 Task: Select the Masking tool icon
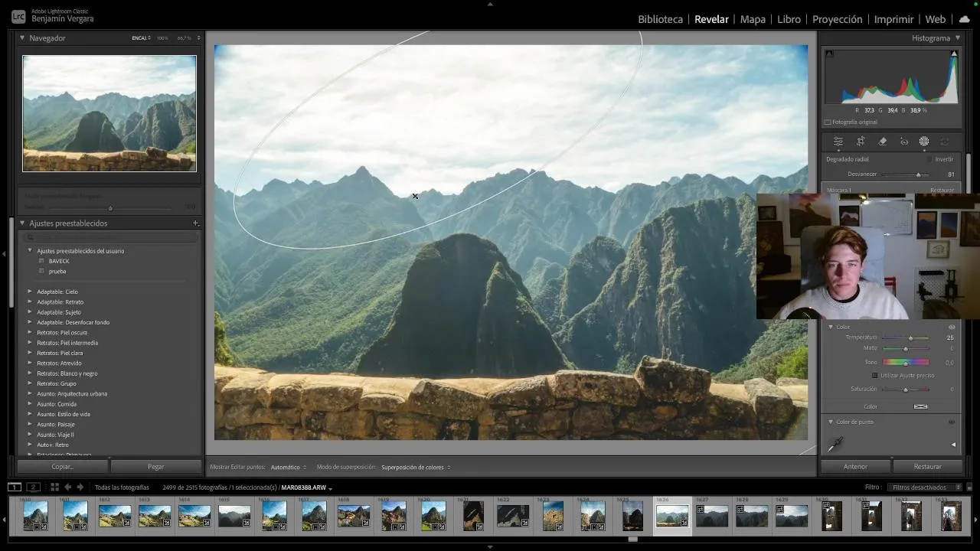click(x=924, y=142)
